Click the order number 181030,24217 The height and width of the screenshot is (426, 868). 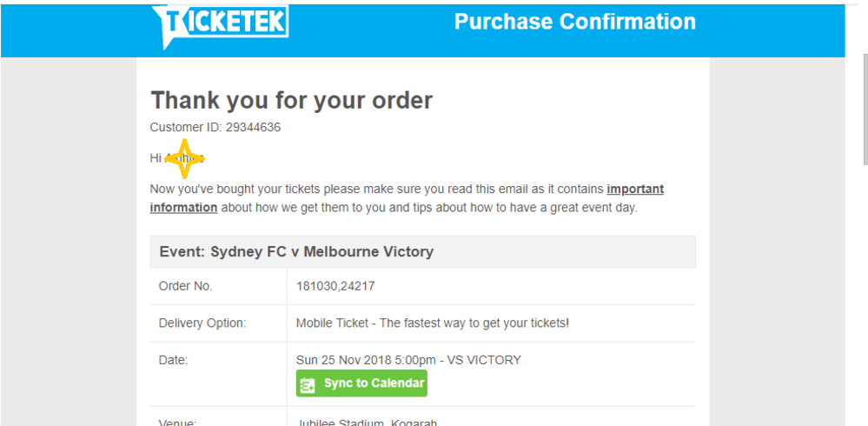pos(335,286)
